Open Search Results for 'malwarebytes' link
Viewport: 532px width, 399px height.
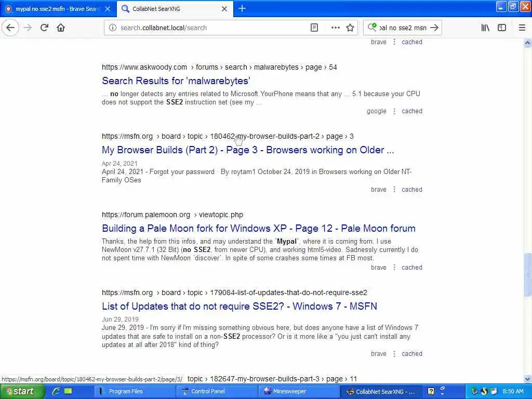coord(176,81)
